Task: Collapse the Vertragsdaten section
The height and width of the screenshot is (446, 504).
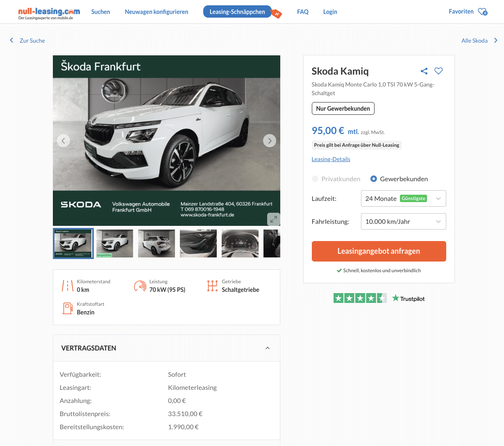Action: click(267, 348)
